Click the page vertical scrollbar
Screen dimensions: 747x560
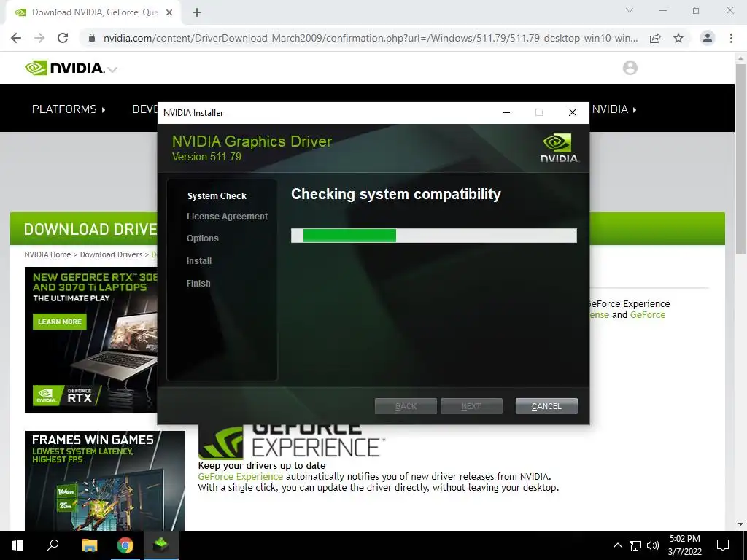click(740, 160)
